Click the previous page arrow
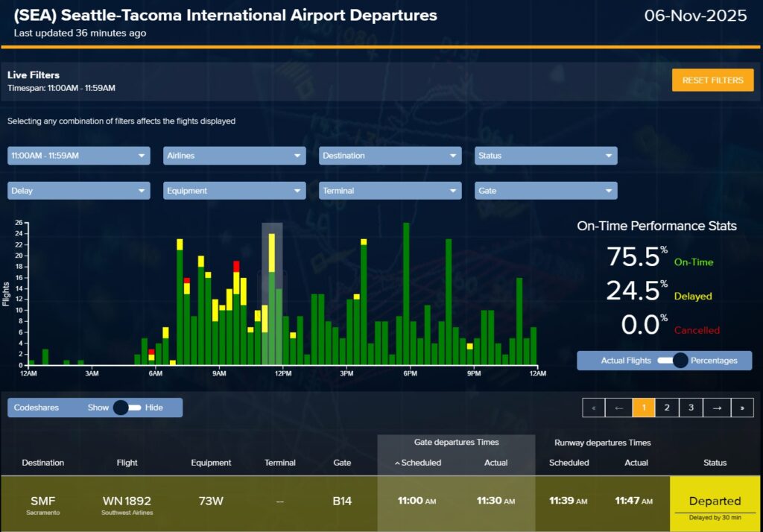The width and height of the screenshot is (763, 532). (x=618, y=408)
